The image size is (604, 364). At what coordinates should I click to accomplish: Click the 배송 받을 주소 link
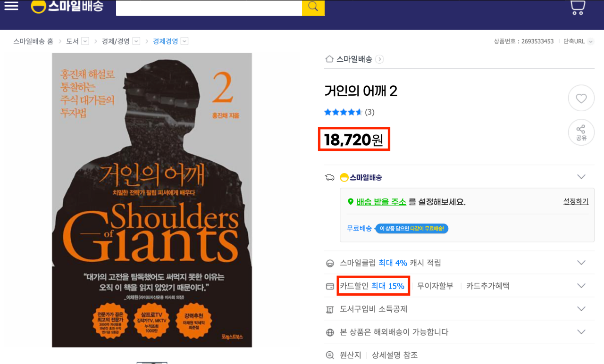tap(381, 202)
